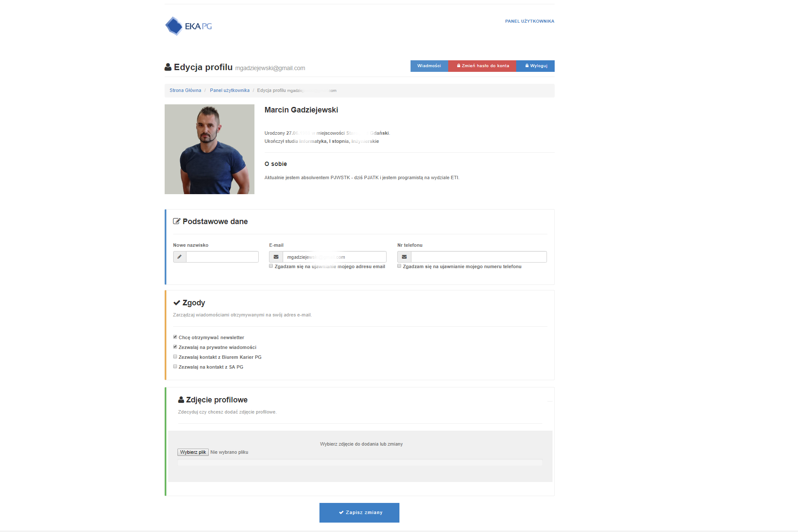Viewport: 798px width, 532px height.
Task: Go to Strona Główna breadcrumb
Action: click(x=185, y=91)
